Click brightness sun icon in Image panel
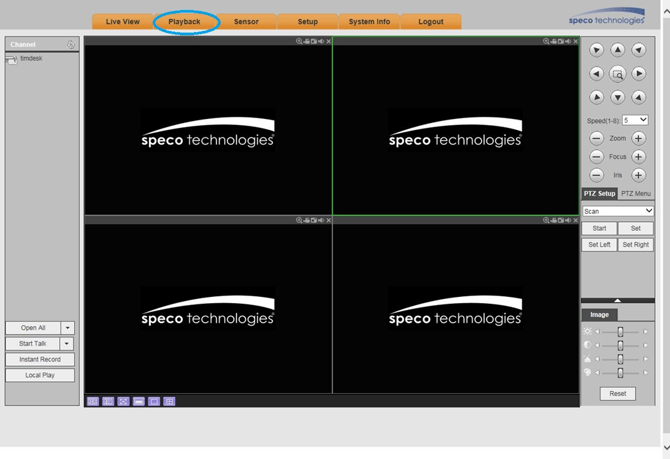Screen dimensions: 670x459 [588, 331]
